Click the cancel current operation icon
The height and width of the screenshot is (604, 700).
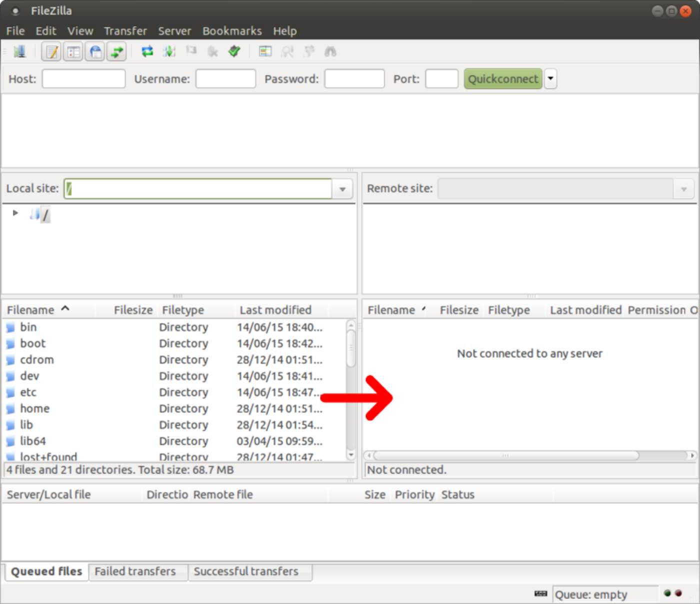191,50
